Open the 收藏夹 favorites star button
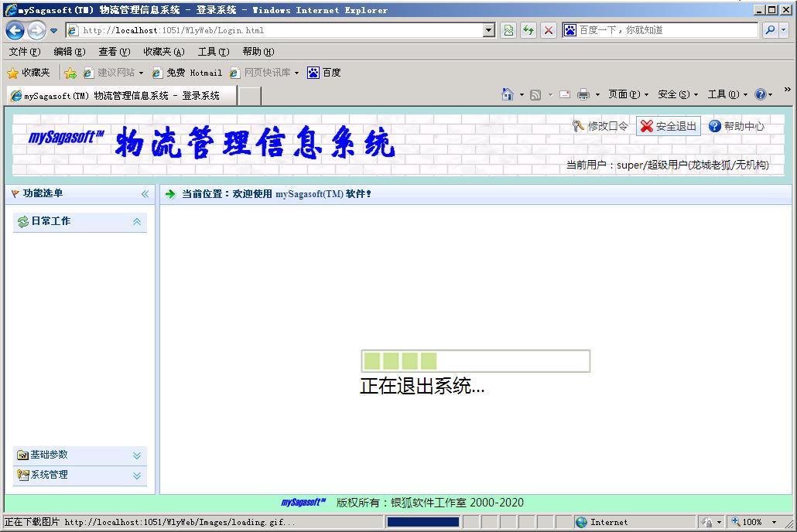The width and height of the screenshot is (797, 532). (29, 73)
